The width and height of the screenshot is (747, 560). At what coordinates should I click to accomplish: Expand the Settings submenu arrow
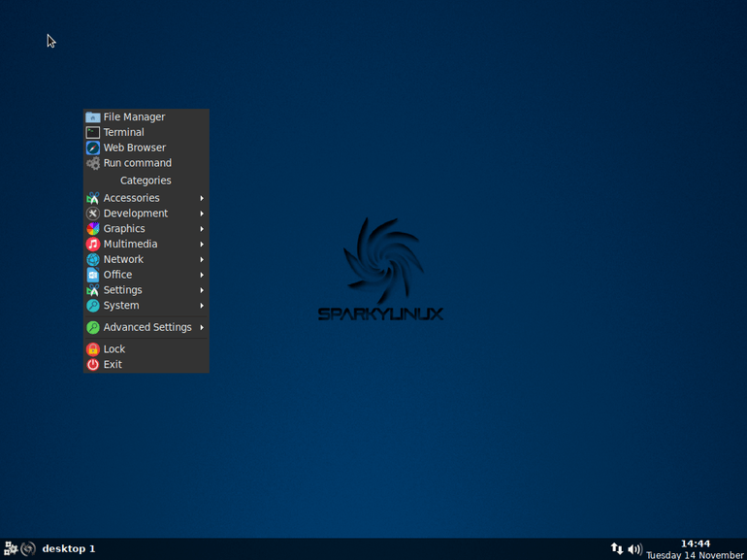click(202, 290)
